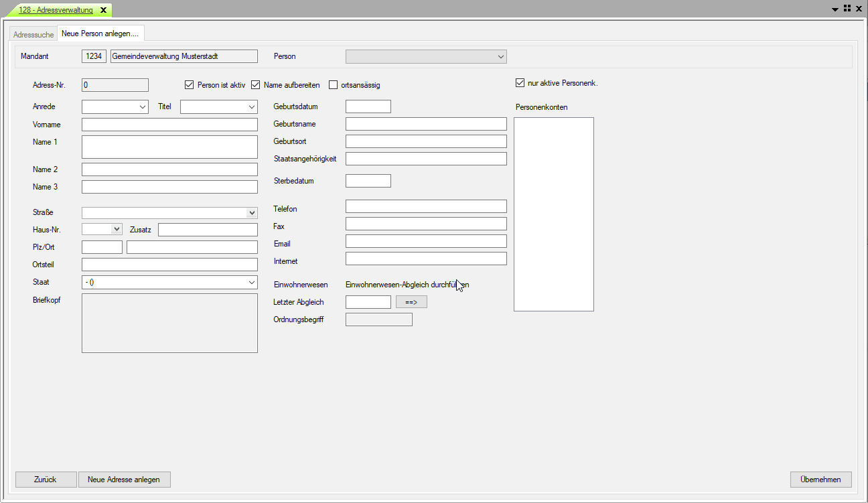Screen dimensions: 868x503
Task: Click the Übernehmen button
Action: 820,480
